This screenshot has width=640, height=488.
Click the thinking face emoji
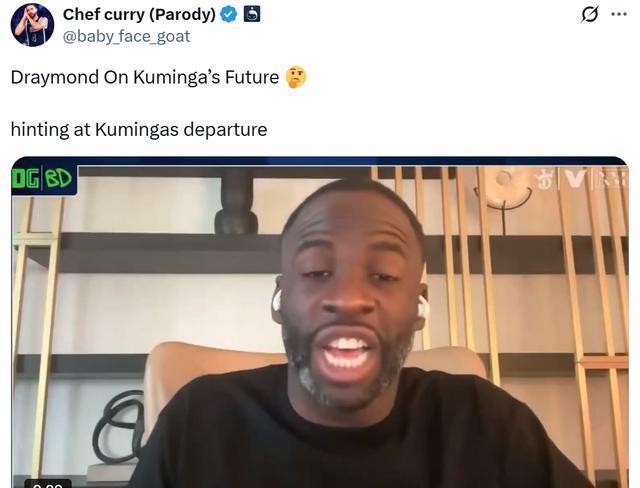pos(296,77)
